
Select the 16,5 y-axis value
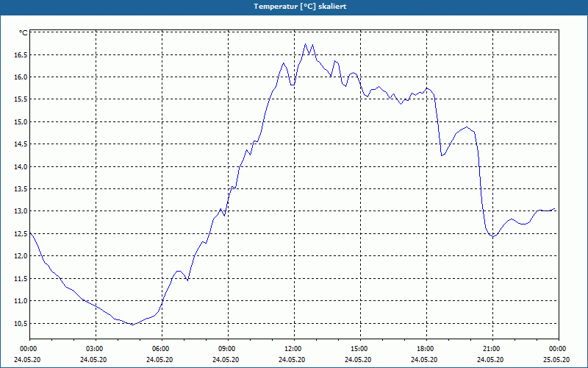coord(21,55)
